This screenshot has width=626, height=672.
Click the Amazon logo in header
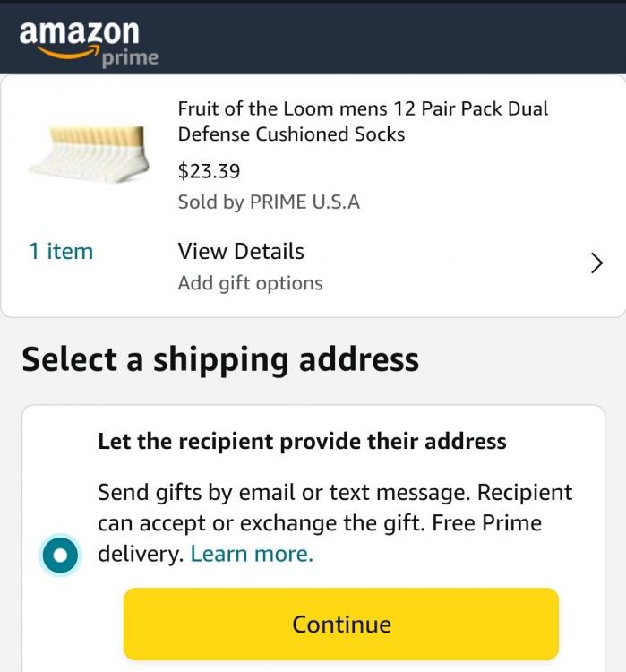(79, 34)
